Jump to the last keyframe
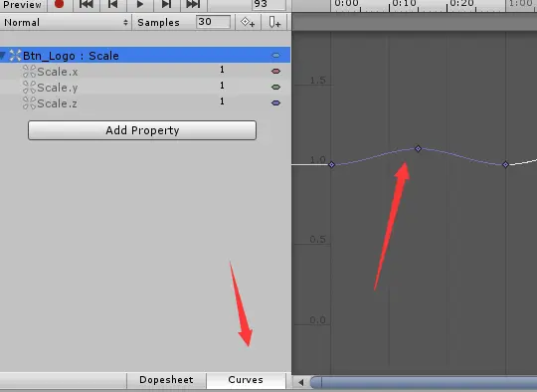Screen dimensions: 537x392 point(193,4)
